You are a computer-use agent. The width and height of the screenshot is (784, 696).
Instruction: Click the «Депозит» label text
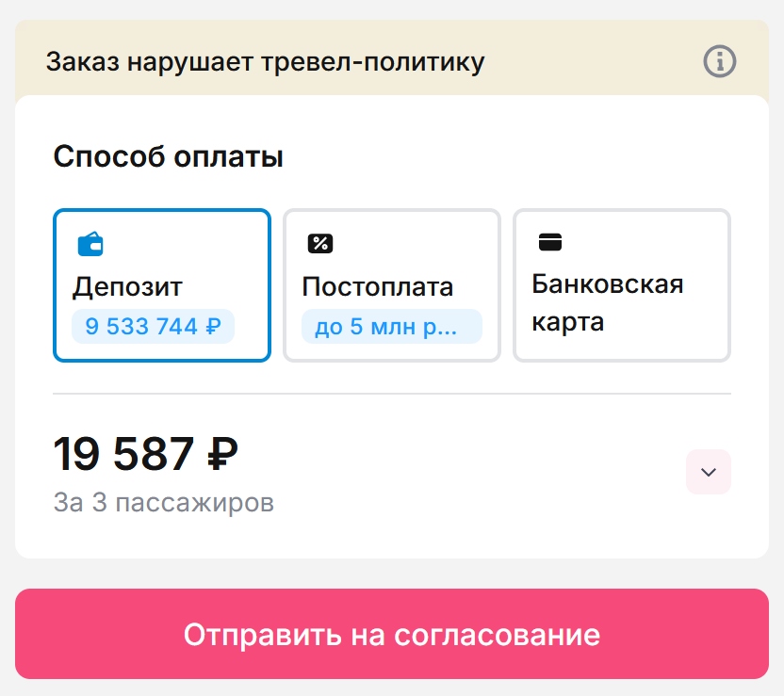point(128,286)
